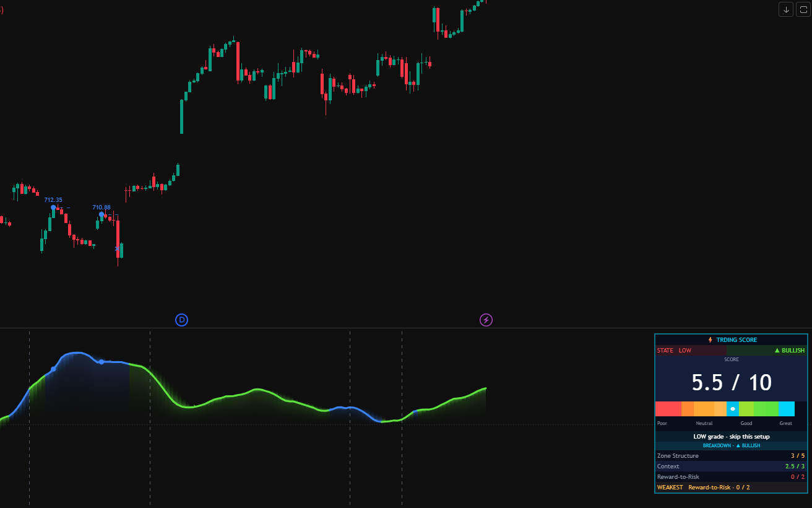The image size is (812, 508).
Task: Select the Reward-to-Risk breakdown row
Action: [x=732, y=477]
